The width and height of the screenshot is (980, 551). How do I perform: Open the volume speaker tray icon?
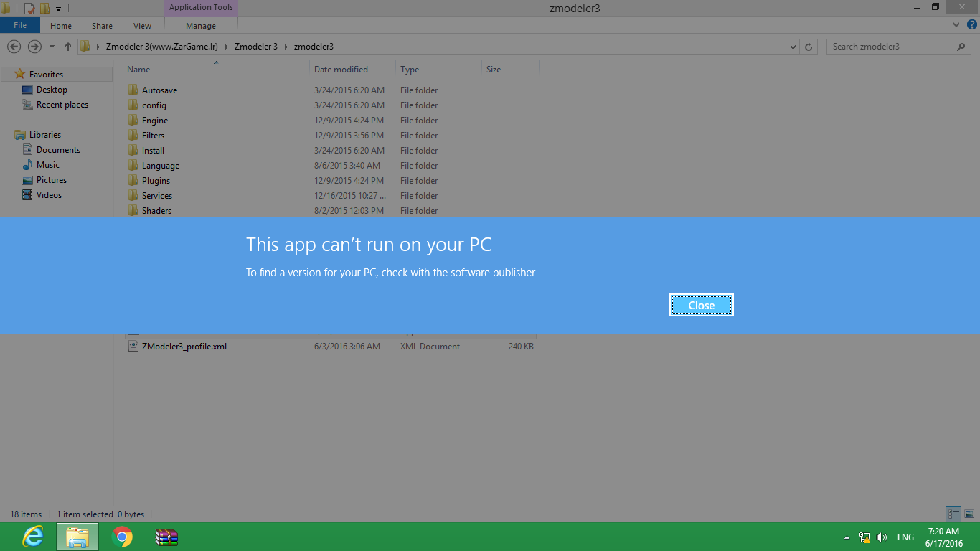pos(882,537)
